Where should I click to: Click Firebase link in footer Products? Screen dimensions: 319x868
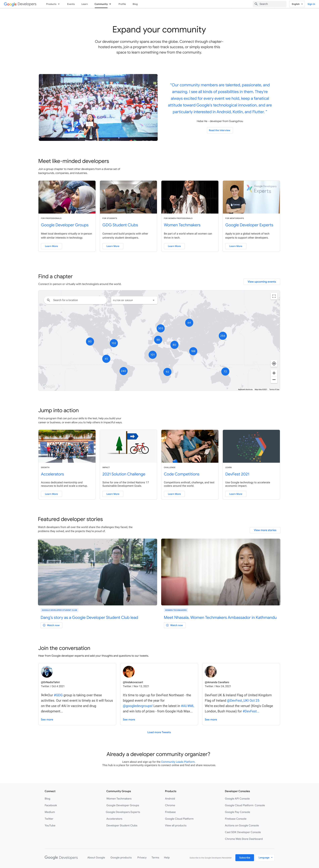coord(170,812)
